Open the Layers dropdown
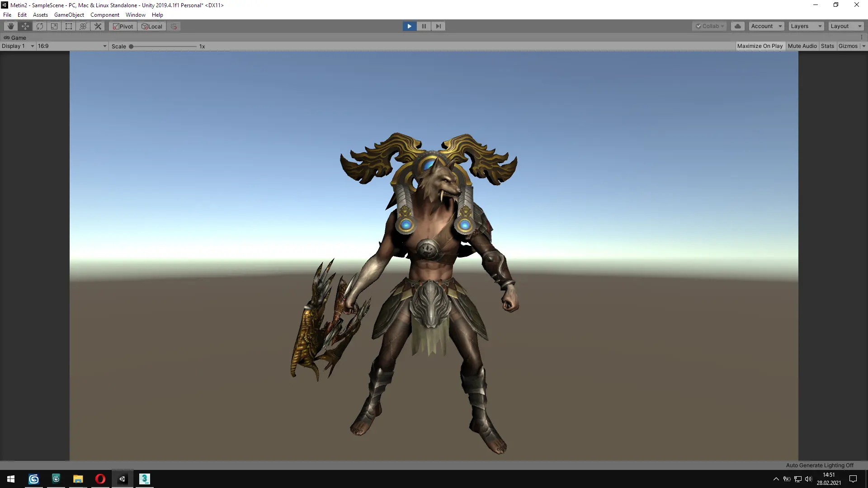This screenshot has height=488, width=868. [806, 26]
